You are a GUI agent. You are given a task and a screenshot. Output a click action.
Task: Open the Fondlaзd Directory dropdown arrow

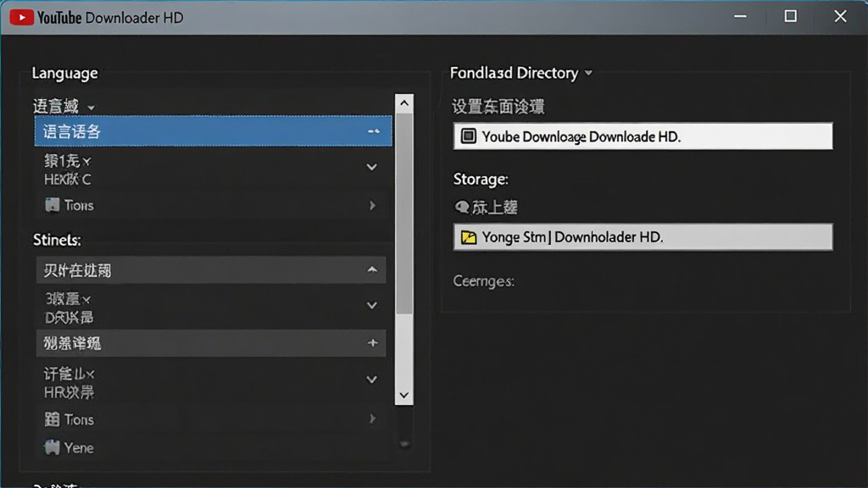click(x=588, y=73)
